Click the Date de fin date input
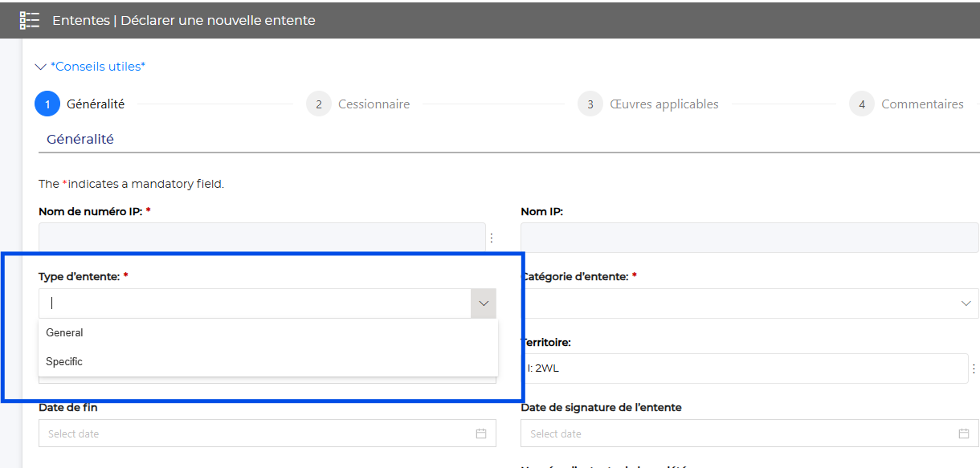The image size is (980, 468). 257,433
